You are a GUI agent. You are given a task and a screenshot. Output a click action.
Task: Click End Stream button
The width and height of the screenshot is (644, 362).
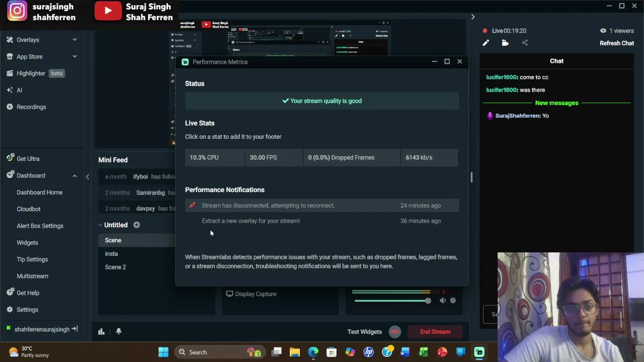(x=435, y=332)
